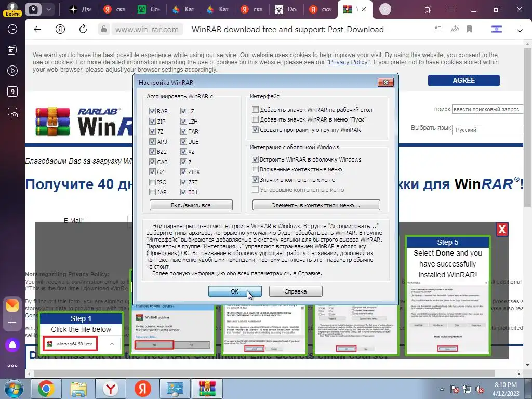532x399 pixels.
Task: Click OK in WinRAR setup dialog
Action: point(235,291)
